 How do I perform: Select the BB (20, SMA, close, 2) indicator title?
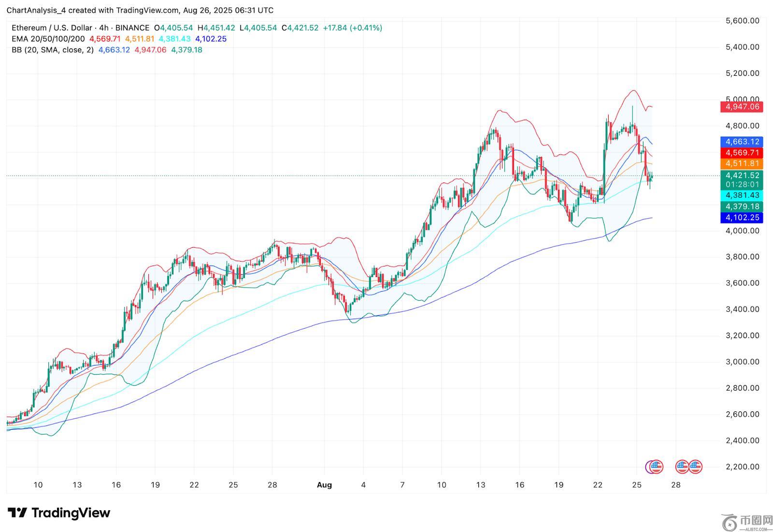(x=53, y=50)
